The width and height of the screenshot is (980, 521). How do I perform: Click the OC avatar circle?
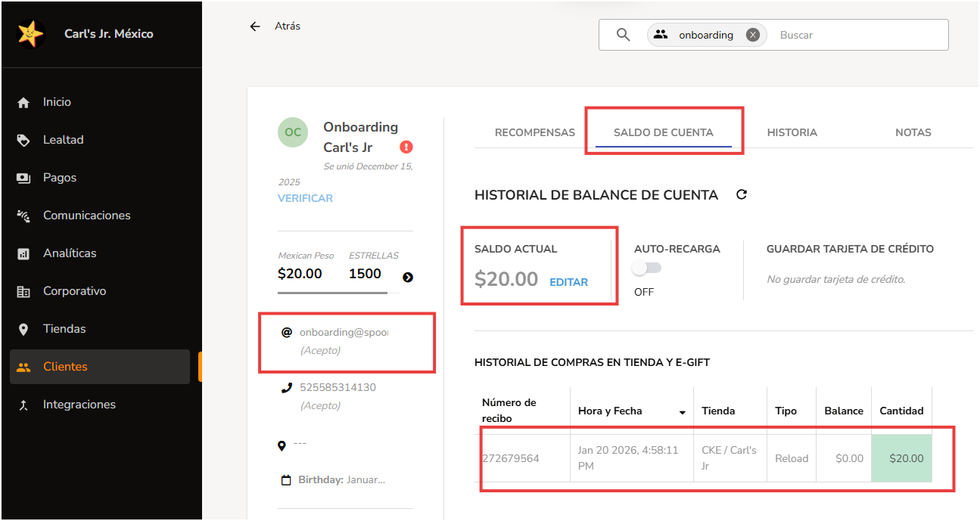point(293,132)
